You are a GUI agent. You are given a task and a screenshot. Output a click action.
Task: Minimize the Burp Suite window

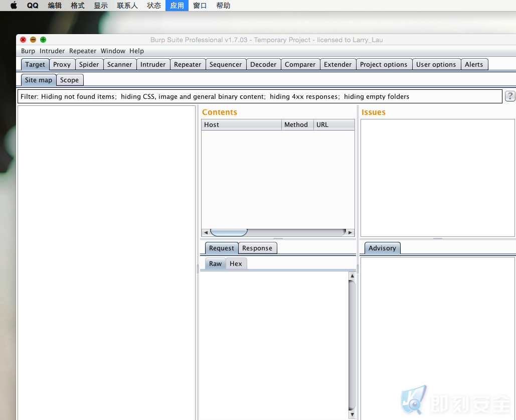pos(33,40)
